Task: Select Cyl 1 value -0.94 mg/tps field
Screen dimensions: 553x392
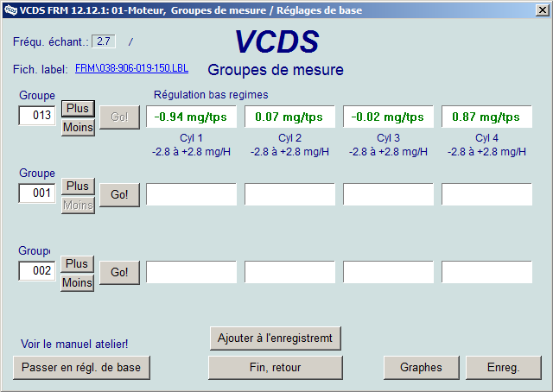Action: tap(191, 117)
